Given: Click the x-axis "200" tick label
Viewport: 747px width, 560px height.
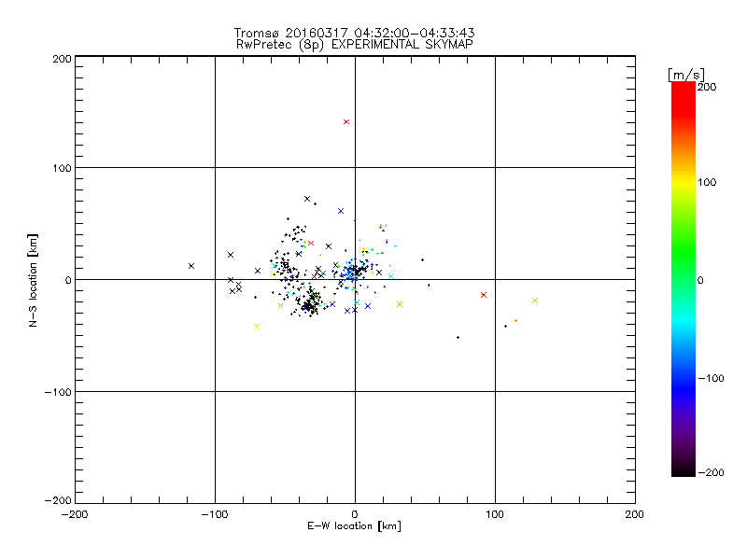Looking at the screenshot, I should click(635, 515).
